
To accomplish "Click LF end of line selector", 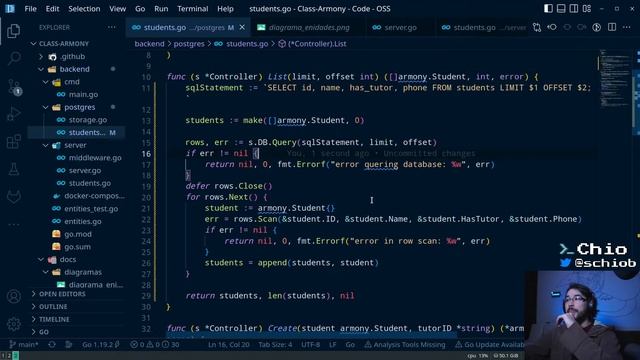I will coord(333,344).
